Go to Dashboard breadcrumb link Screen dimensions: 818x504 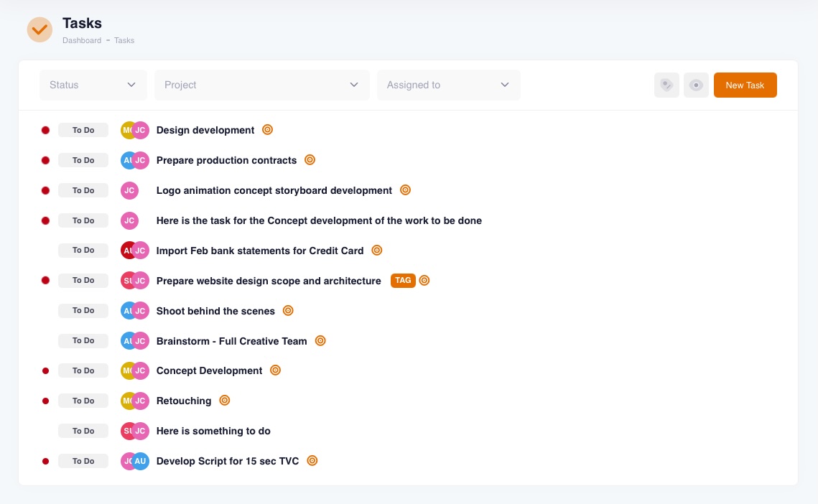[82, 40]
